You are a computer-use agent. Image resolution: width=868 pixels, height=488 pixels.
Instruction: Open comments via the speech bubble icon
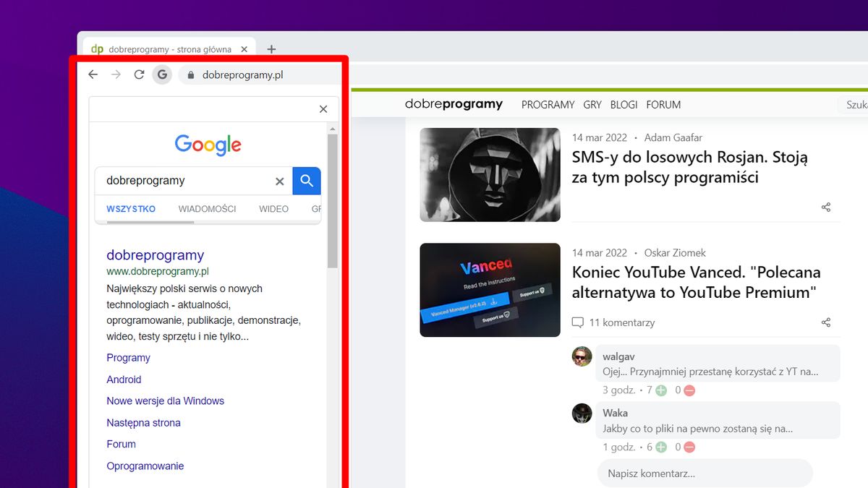pyautogui.click(x=576, y=322)
